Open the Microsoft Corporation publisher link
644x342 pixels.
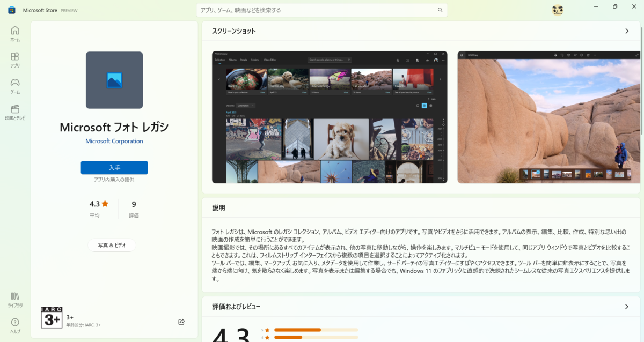(x=114, y=141)
